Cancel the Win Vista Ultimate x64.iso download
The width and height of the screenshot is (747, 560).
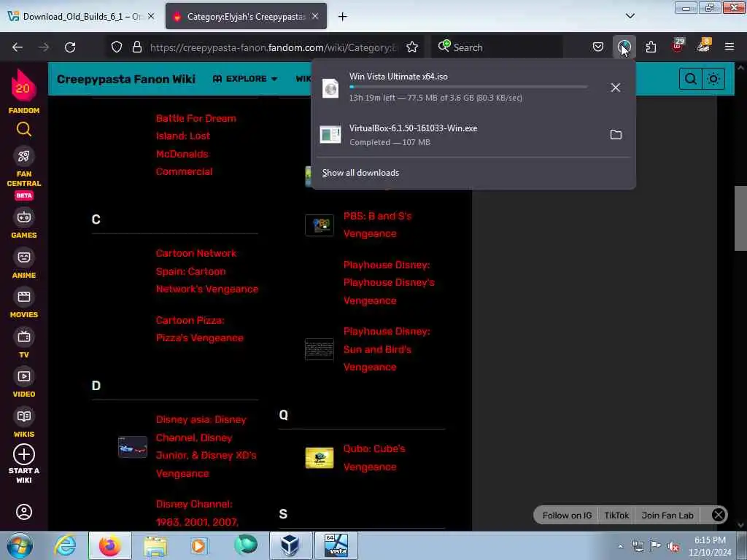tap(616, 87)
